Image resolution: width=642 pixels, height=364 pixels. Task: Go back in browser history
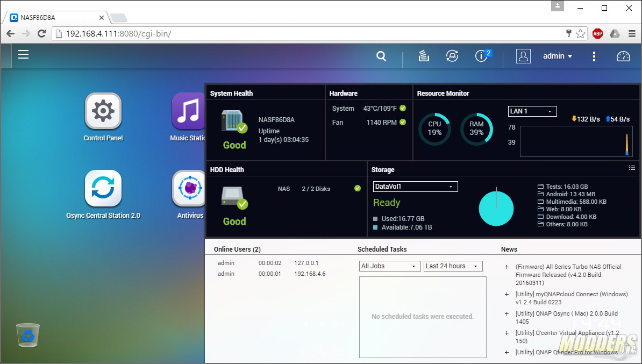(11, 33)
